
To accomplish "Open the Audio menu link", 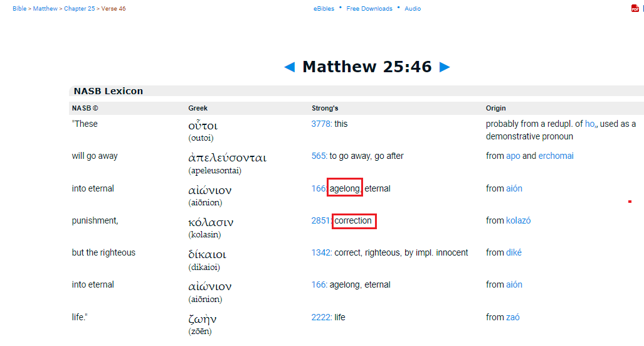I will [413, 9].
